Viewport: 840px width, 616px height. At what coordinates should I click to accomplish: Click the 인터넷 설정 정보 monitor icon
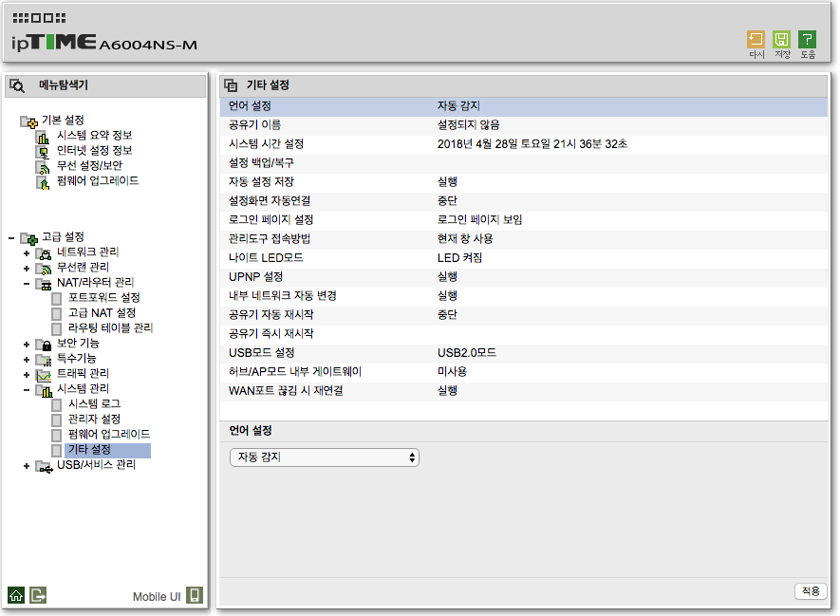point(43,152)
